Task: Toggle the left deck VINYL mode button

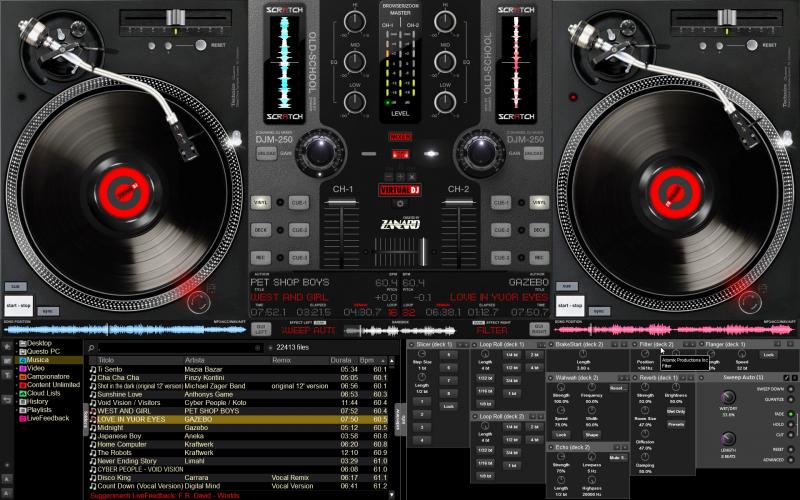Action: (x=261, y=203)
